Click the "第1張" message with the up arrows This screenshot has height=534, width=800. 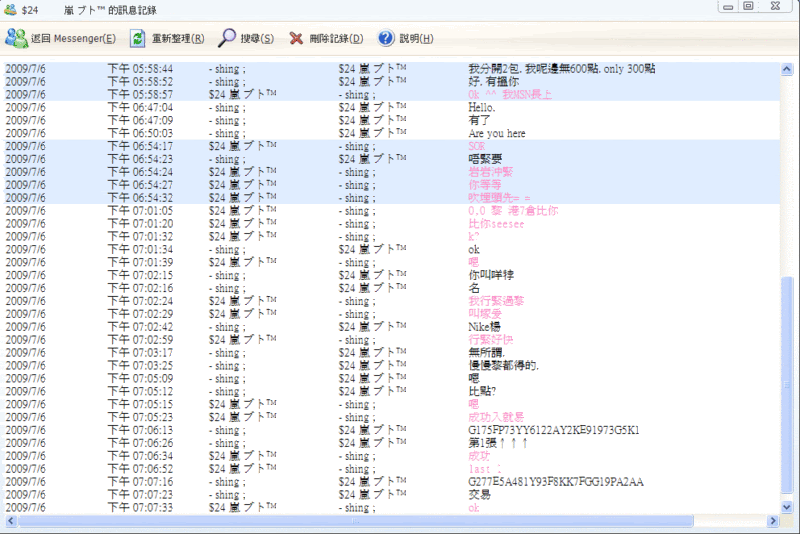pos(497,443)
